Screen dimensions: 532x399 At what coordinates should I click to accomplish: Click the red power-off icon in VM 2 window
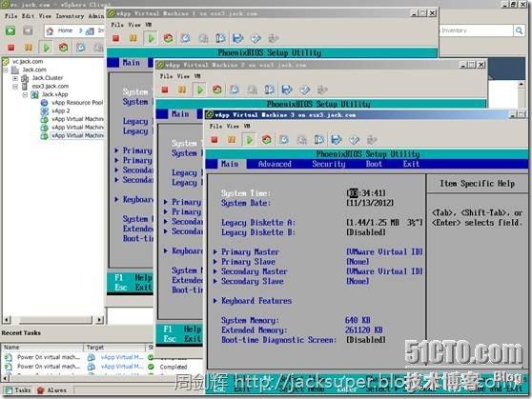click(165, 90)
